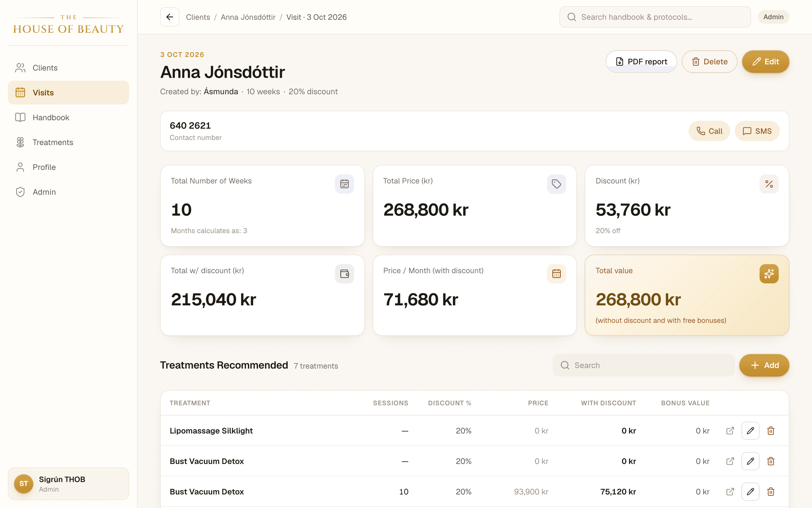812x508 pixels.
Task: Click the Created by Ásmunda name
Action: click(x=221, y=91)
